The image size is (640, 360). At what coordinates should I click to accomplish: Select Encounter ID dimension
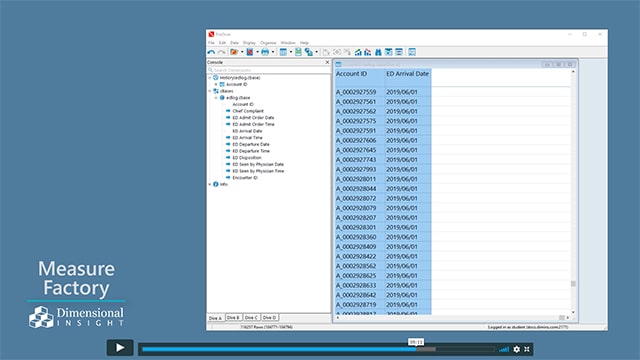coord(245,178)
